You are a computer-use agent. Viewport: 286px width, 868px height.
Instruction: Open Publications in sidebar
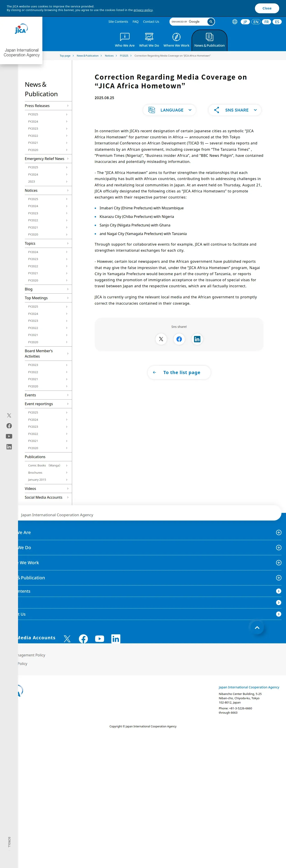(48, 457)
